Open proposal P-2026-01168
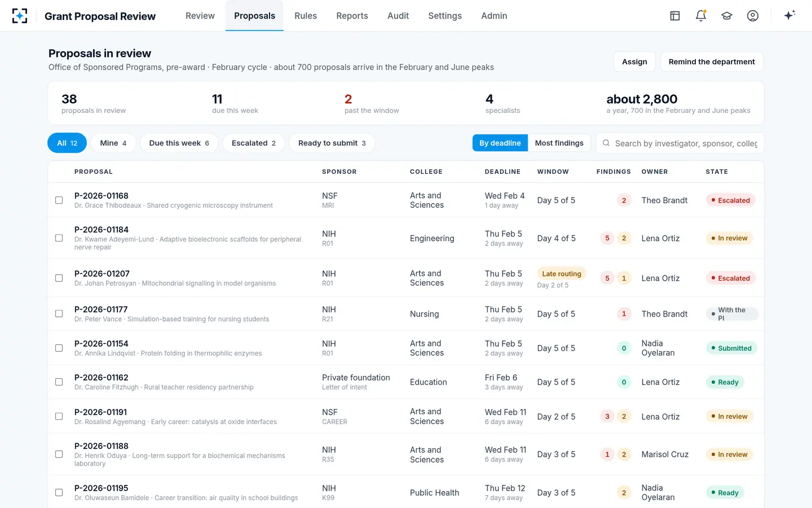The image size is (812, 508). 101,196
